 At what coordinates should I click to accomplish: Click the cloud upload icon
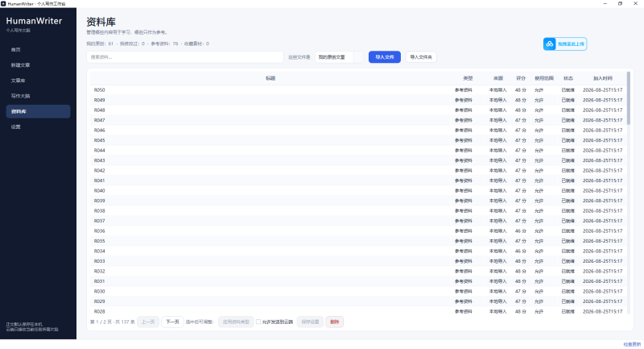550,44
